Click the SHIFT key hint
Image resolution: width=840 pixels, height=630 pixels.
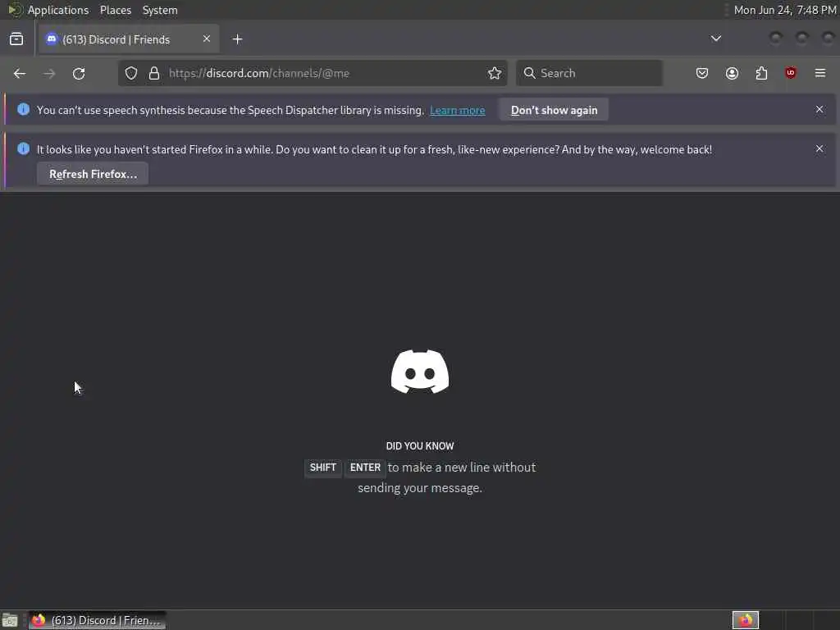coord(322,468)
